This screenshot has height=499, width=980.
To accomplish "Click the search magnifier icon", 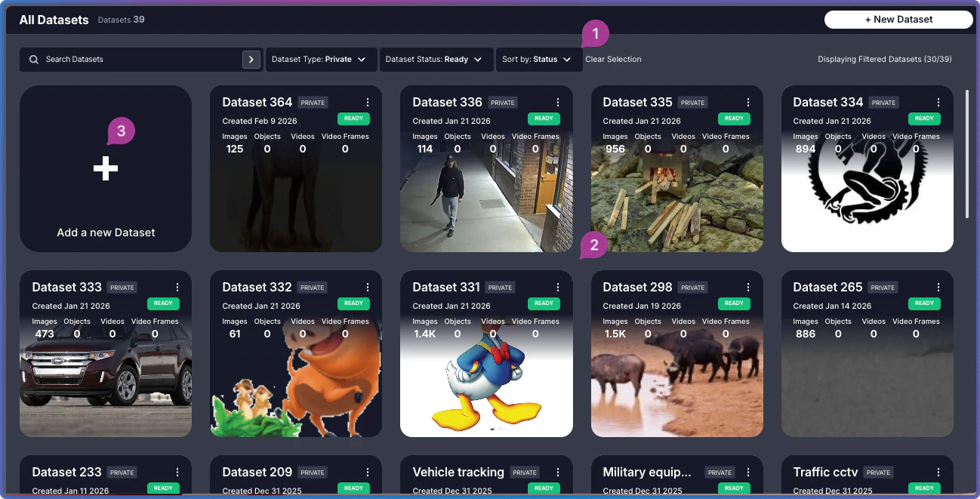I will (33, 59).
